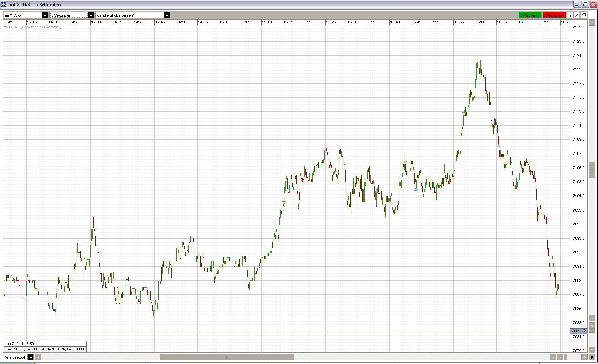Open the 5 Sekunden interval dropdown
This screenshot has height=364, width=598.
72,15
